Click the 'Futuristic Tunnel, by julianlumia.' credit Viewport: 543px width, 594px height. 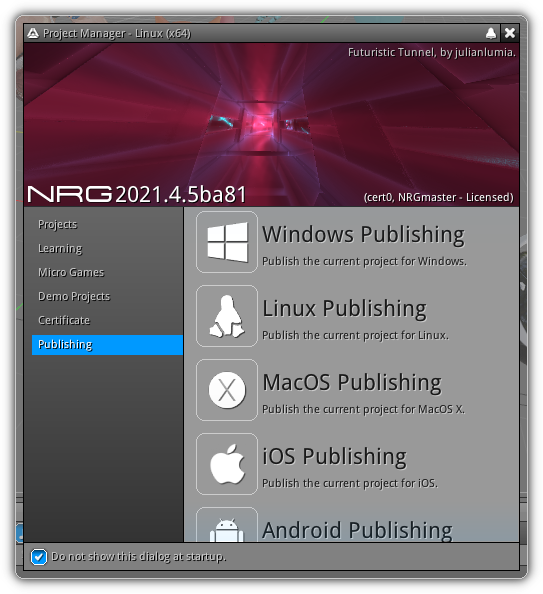(432, 52)
